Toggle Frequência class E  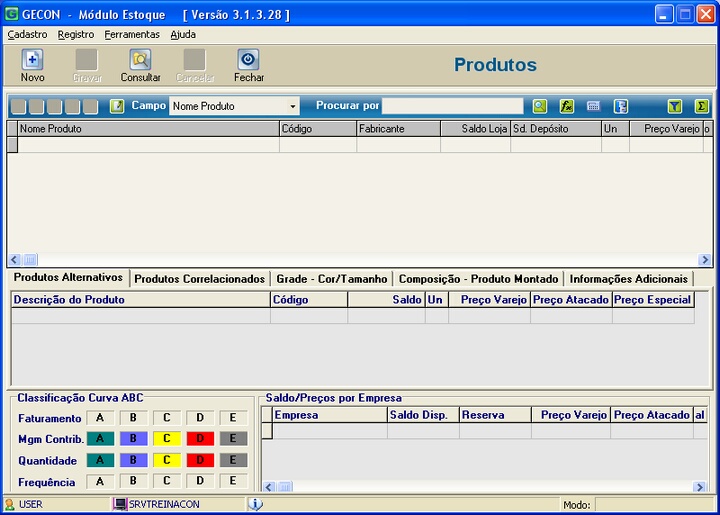[233, 481]
